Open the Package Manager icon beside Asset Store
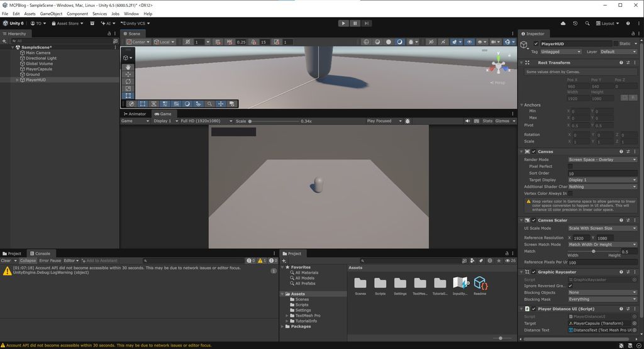 click(x=92, y=23)
